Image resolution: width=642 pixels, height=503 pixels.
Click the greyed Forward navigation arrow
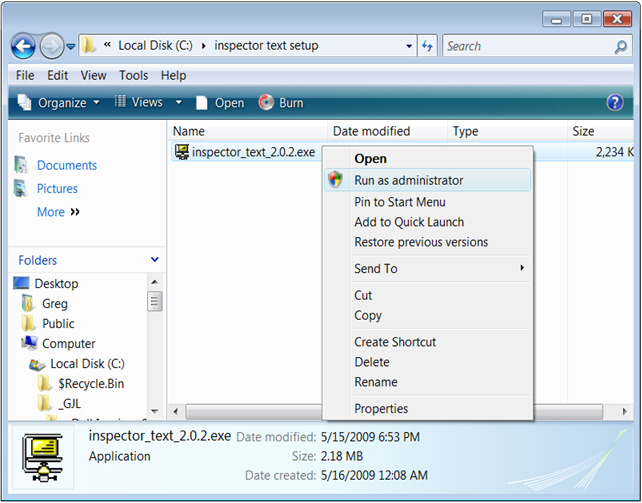(52, 46)
